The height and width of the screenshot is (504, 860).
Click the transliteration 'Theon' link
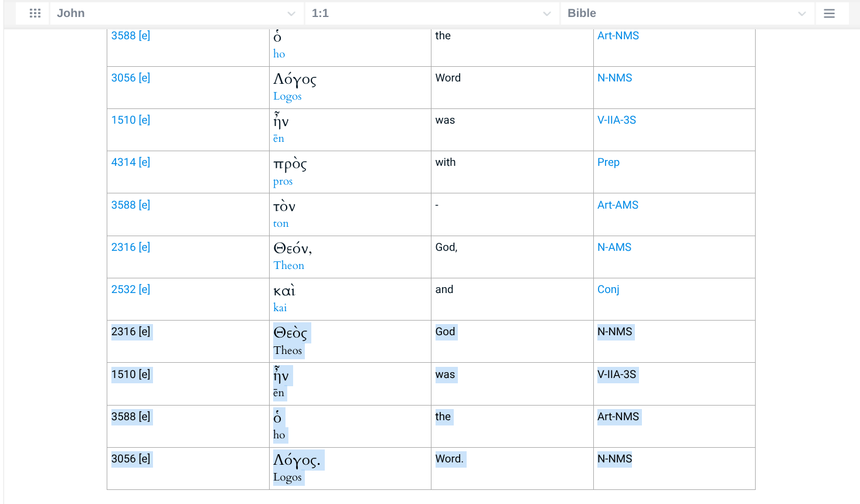[288, 265]
